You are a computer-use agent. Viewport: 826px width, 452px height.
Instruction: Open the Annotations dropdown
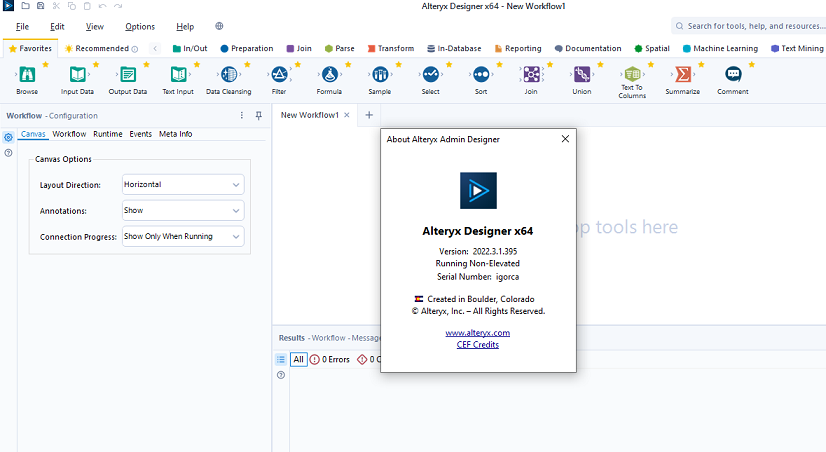coord(183,211)
